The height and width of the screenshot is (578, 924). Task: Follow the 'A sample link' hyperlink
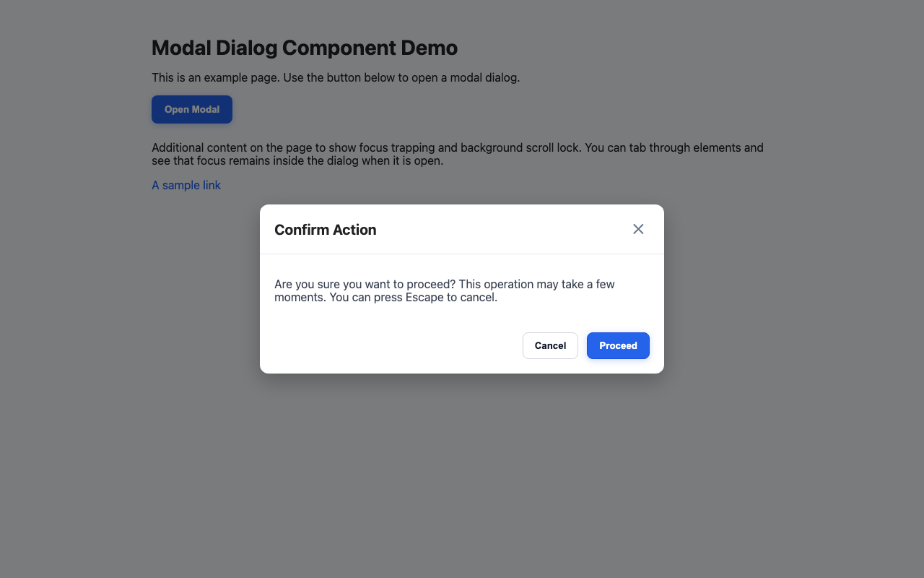click(186, 185)
